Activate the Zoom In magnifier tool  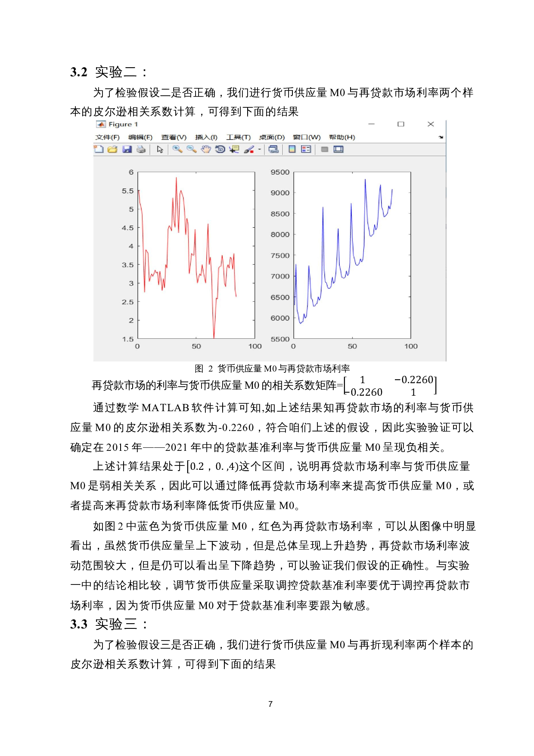177,149
